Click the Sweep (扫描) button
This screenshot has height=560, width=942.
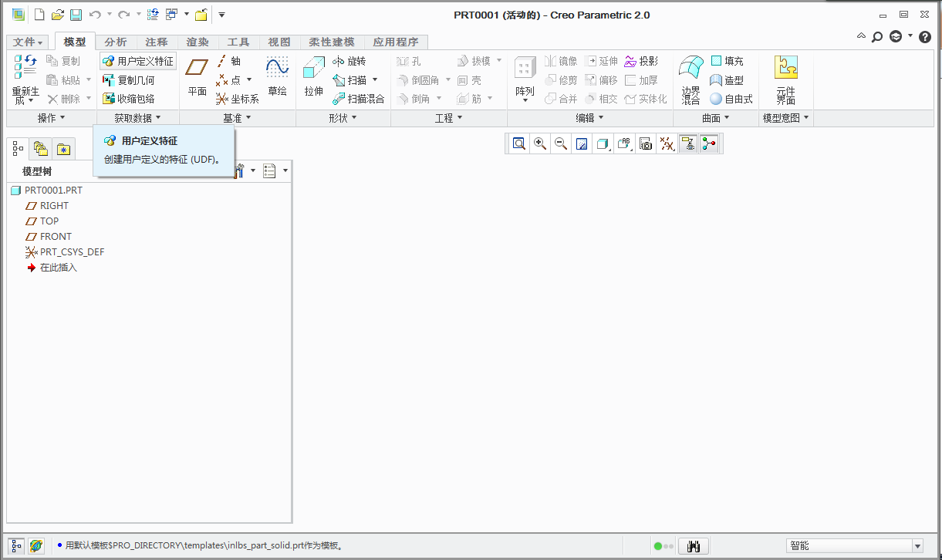350,80
